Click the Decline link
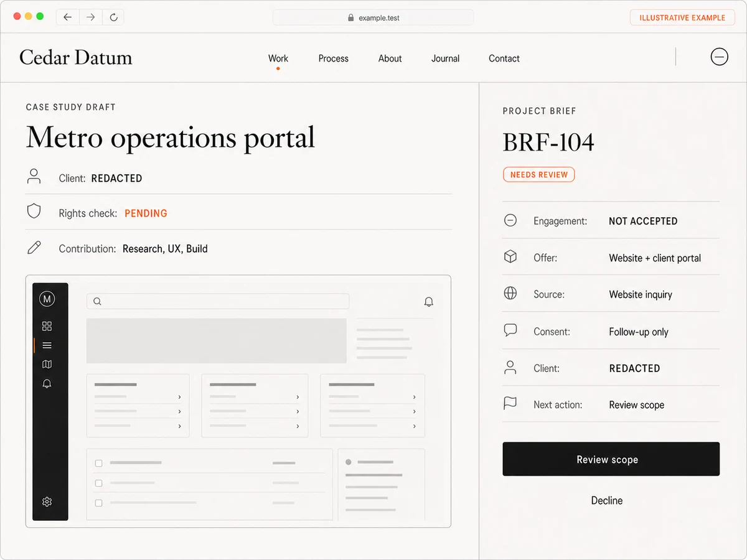Screen dimensions: 747x560 [607, 500]
